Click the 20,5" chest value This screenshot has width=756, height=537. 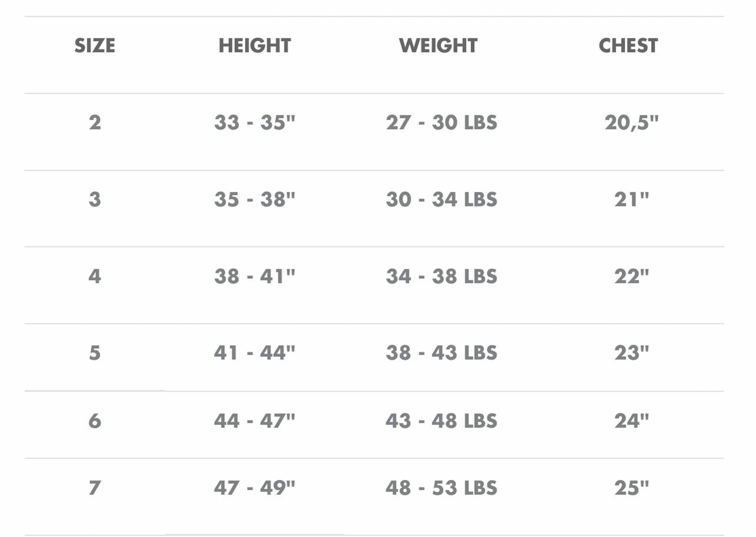(632, 122)
